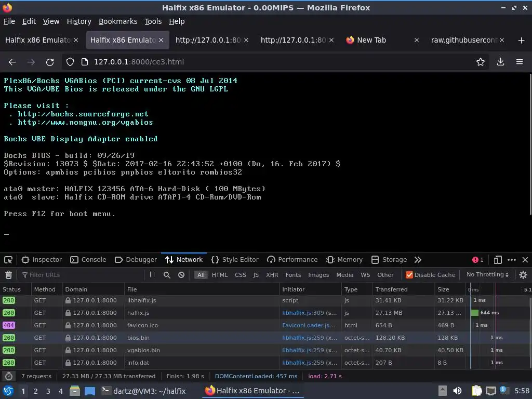This screenshot has height=399, width=532.
Task: Switch to the Performance panel
Action: [x=292, y=260]
